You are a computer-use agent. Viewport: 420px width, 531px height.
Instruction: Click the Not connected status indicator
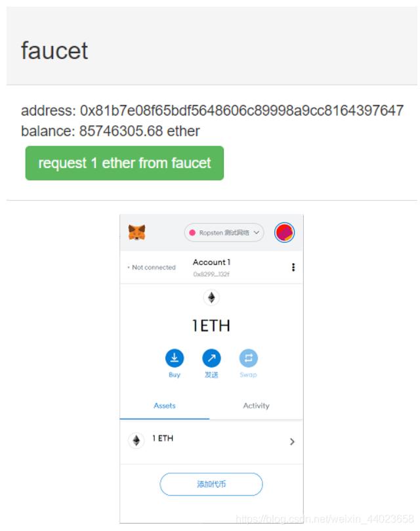(x=152, y=267)
